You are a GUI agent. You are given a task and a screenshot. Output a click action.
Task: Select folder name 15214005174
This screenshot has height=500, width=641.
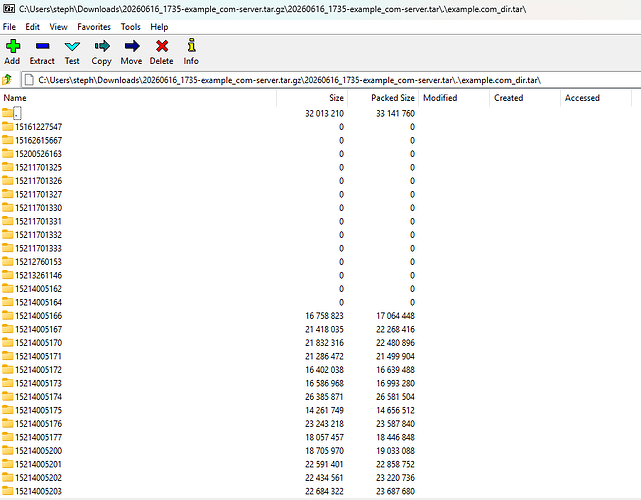pyautogui.click(x=38, y=397)
